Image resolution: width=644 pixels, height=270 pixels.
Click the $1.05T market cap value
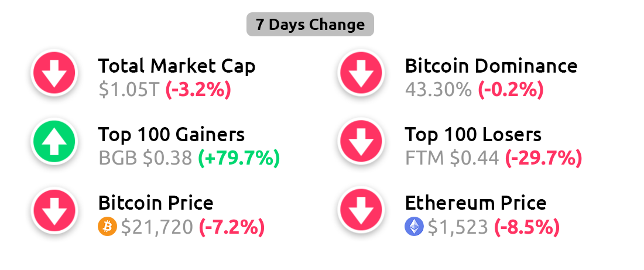click(x=129, y=90)
